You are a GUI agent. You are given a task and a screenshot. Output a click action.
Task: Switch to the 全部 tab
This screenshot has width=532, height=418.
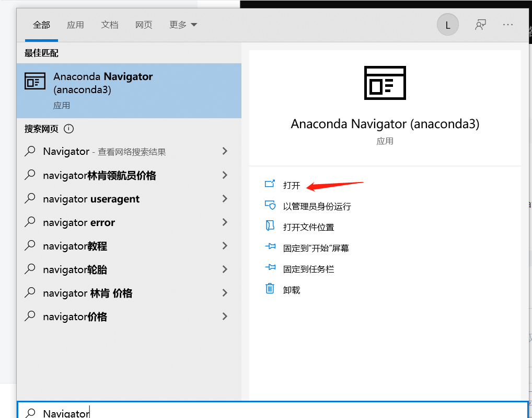[41, 25]
